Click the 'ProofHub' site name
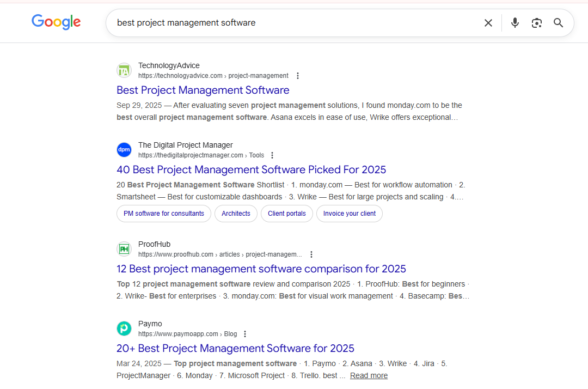 coord(154,244)
